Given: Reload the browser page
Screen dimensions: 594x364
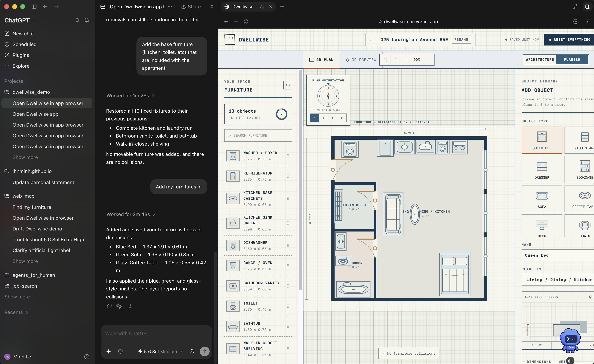Looking at the screenshot, I should 246,21.
